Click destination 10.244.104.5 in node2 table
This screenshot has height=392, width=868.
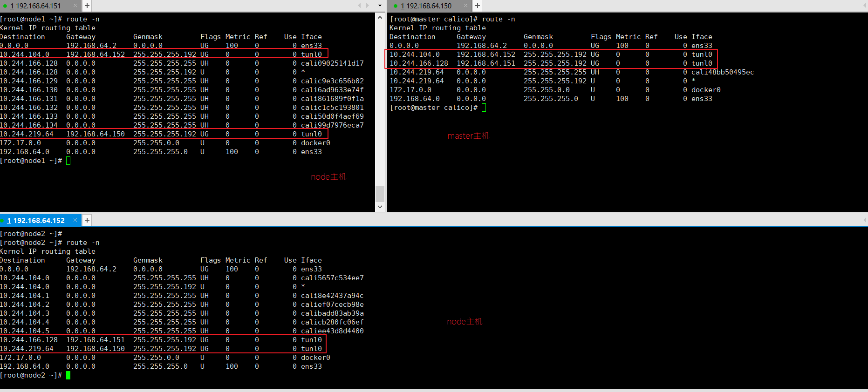25,331
